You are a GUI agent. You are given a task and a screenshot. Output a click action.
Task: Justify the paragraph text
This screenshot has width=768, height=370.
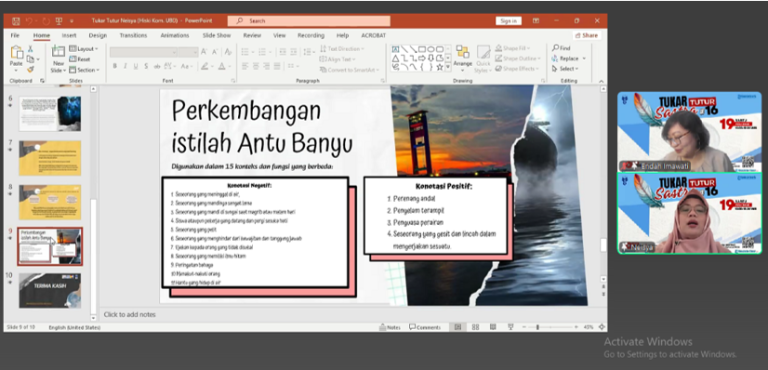click(277, 66)
